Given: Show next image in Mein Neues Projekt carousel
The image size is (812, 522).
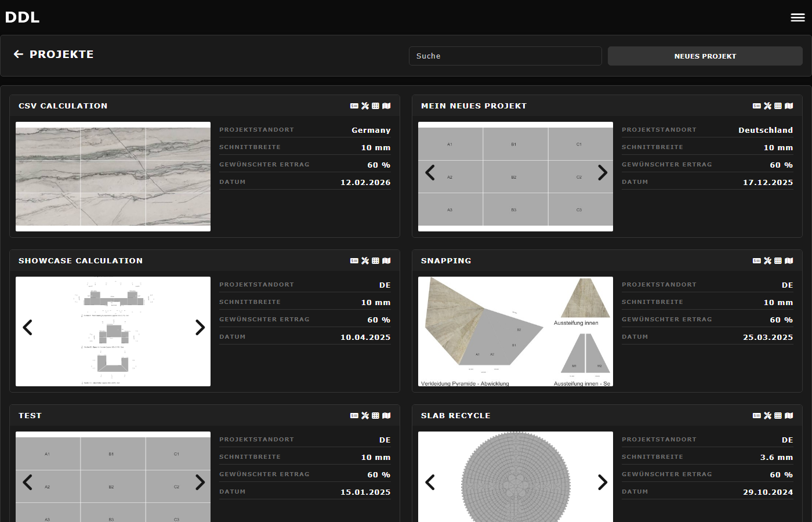Looking at the screenshot, I should [603, 173].
